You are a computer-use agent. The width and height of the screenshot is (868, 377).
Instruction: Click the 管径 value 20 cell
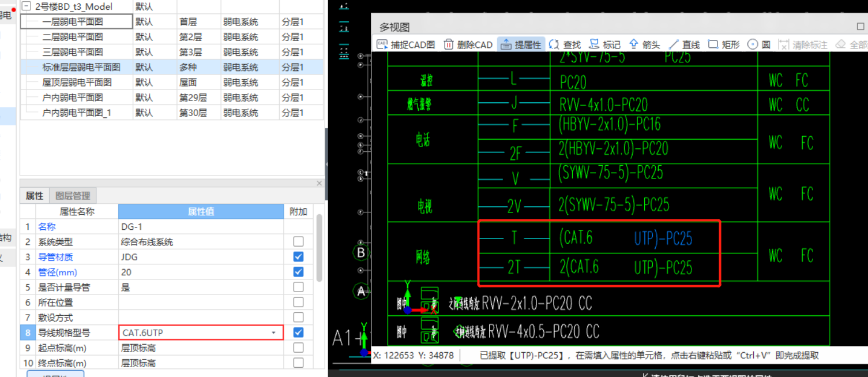point(201,272)
